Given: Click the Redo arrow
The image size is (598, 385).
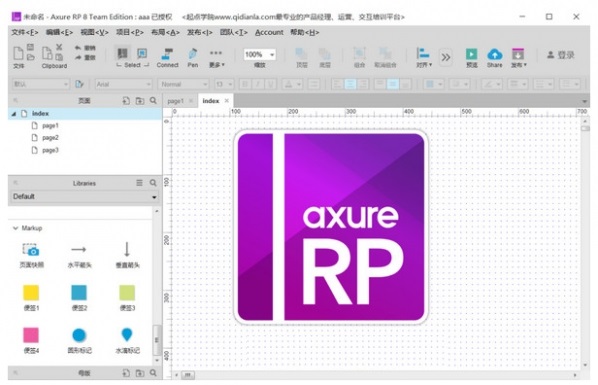Looking at the screenshot, I should click(78, 57).
